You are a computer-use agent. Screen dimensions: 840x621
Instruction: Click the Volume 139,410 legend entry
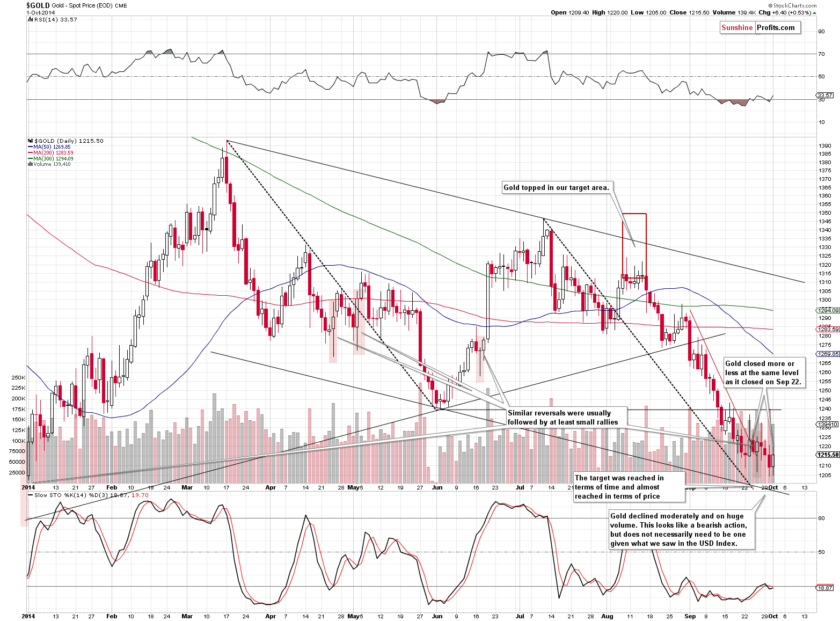pos(49,164)
